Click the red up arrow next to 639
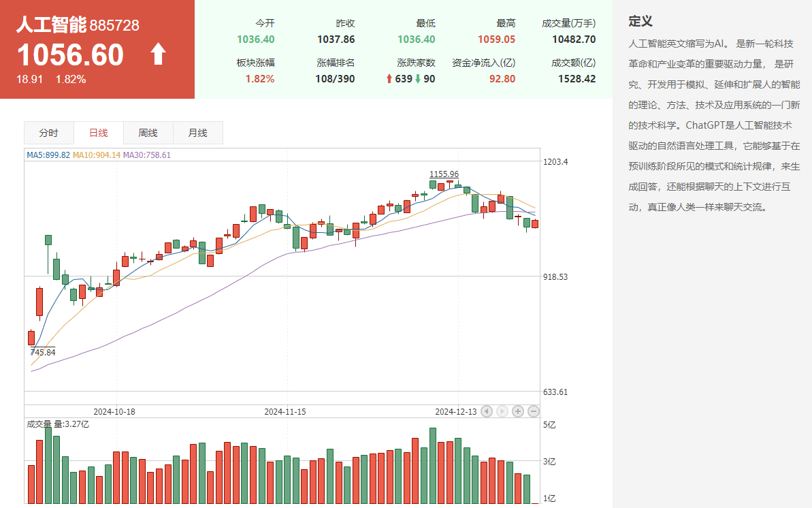This screenshot has height=508, width=812. (x=389, y=79)
